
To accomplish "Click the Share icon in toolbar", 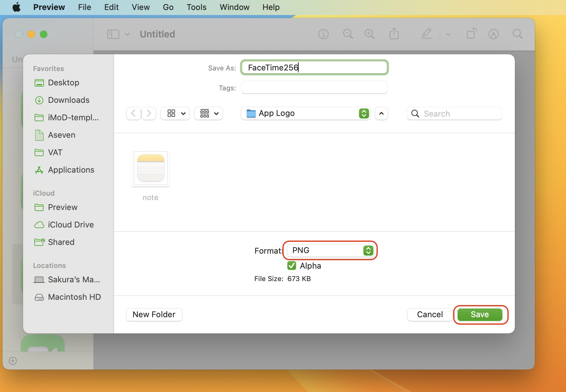I will point(394,34).
